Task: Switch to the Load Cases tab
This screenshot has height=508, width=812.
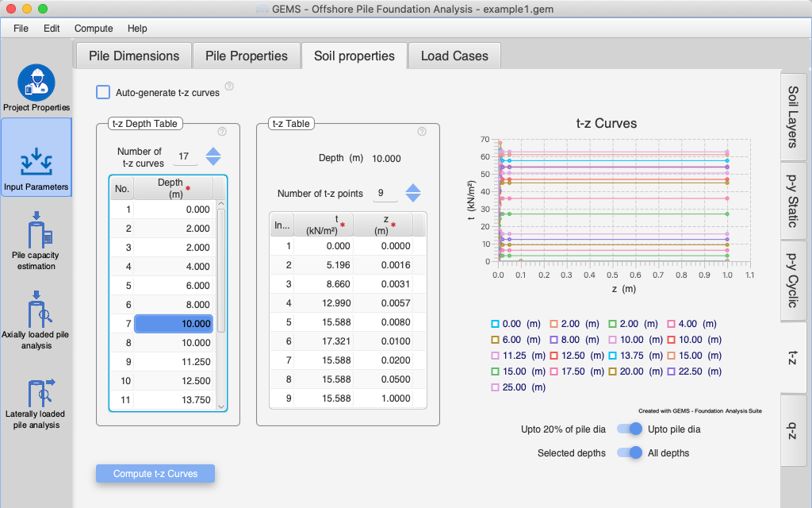Action: pyautogui.click(x=454, y=56)
